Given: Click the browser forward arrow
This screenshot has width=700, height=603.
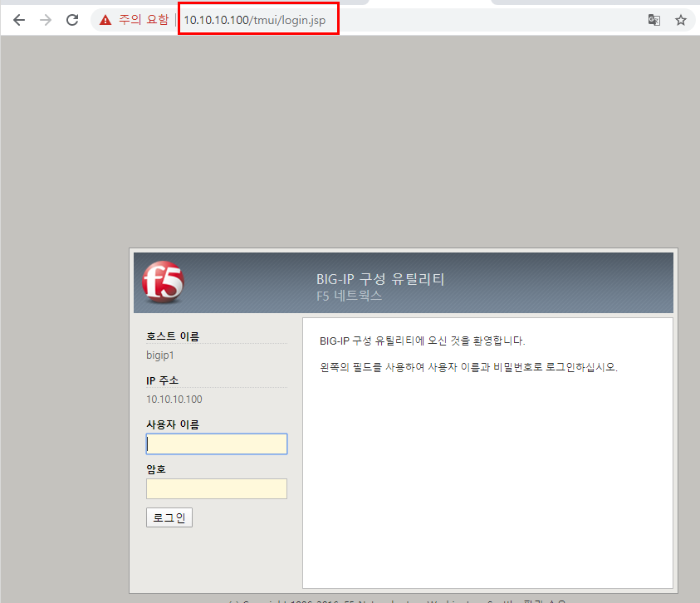Looking at the screenshot, I should pyautogui.click(x=45, y=20).
